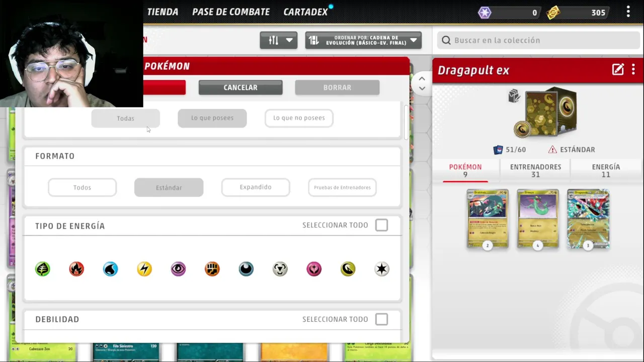Viewport: 644px width, 362px height.
Task: Click the Cancelar button
Action: 240,87
